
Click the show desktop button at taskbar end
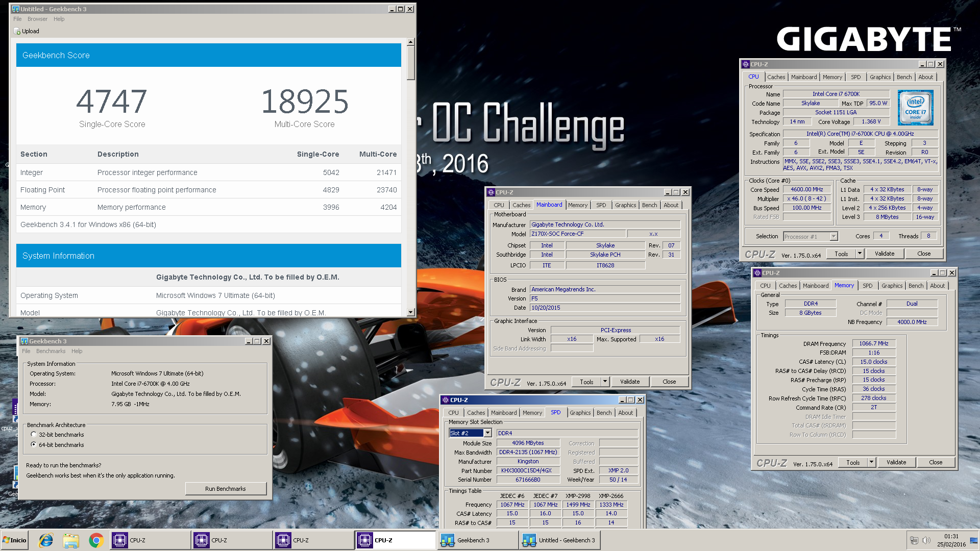(x=974, y=540)
